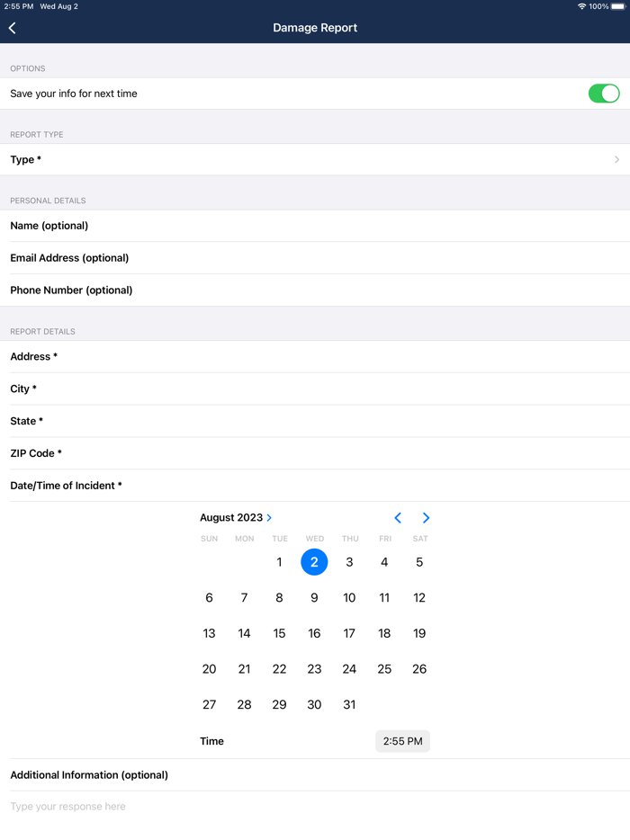Select August 18 in calendar

384,633
